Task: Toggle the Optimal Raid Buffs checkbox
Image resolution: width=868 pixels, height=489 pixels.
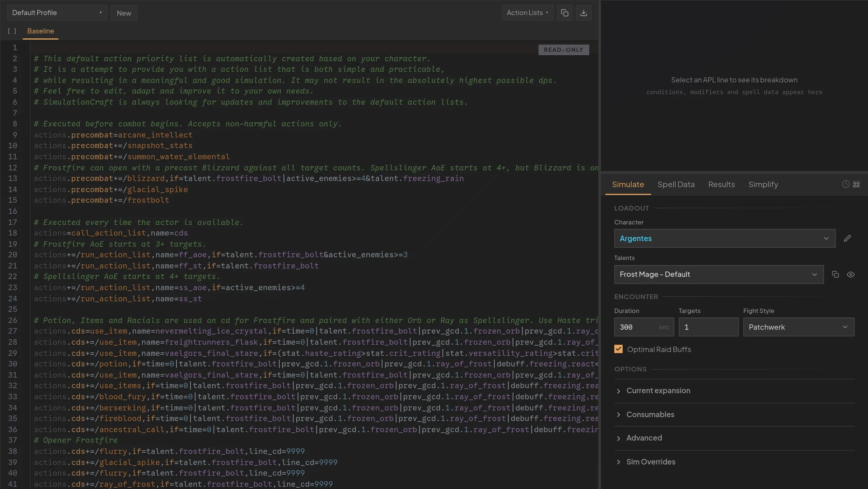Action: pyautogui.click(x=618, y=349)
